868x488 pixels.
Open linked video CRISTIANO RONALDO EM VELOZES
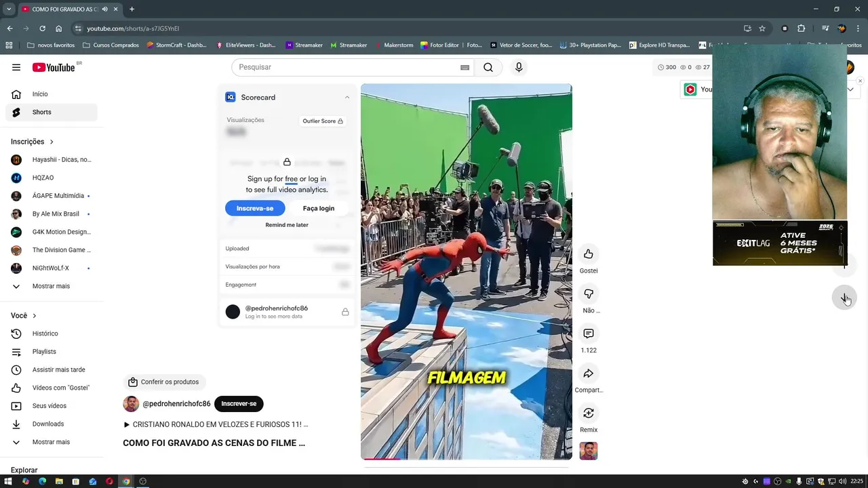(x=216, y=424)
